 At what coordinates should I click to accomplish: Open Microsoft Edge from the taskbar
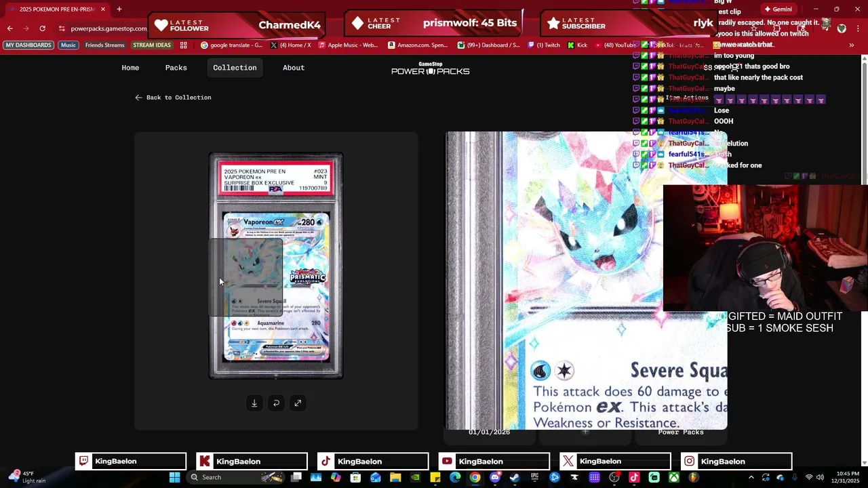pyautogui.click(x=454, y=477)
